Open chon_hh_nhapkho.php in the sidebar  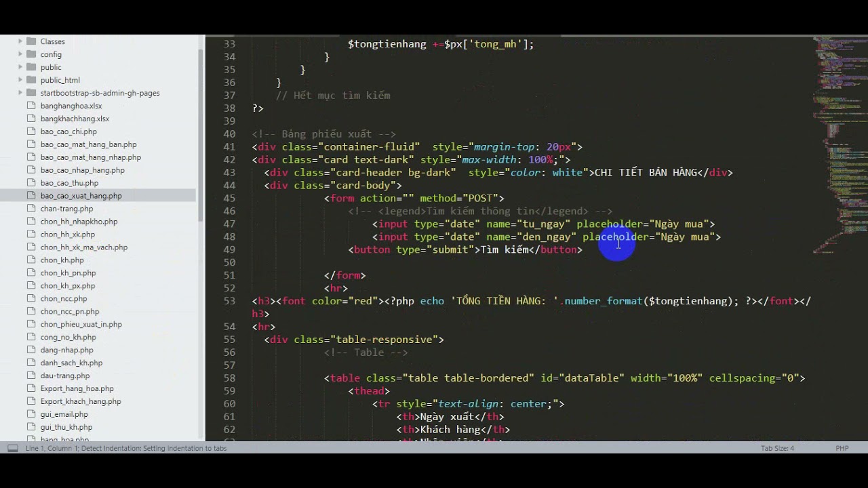tap(79, 222)
